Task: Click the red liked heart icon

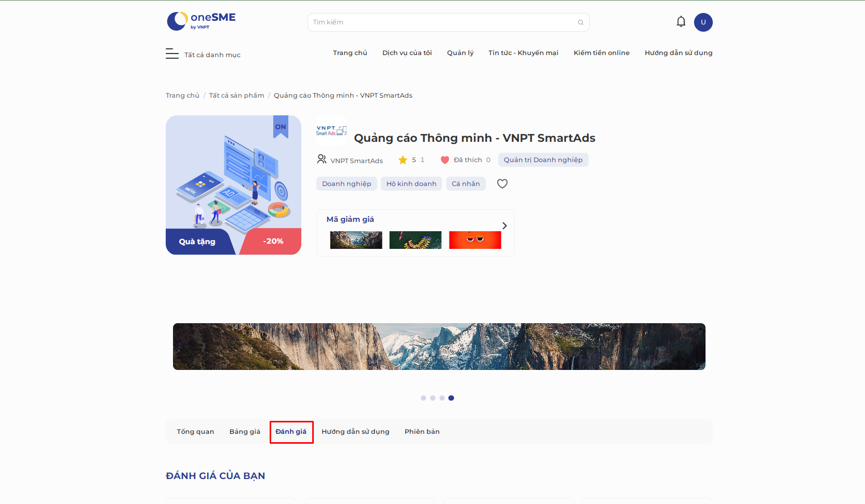Action: [445, 160]
